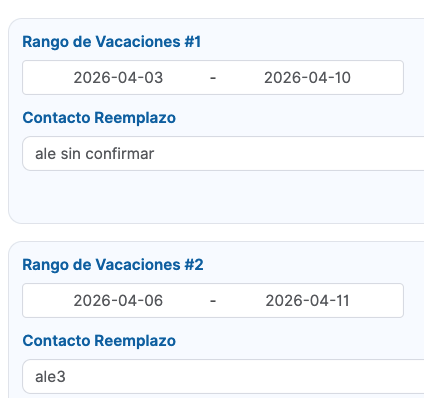The width and height of the screenshot is (424, 398).
Task: Click the word 'Reemplazo' in the second card
Action: [135, 341]
